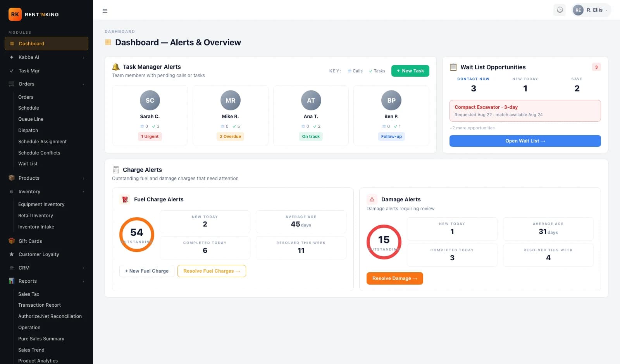Open the Compact Excavator 3-day opportunity card

[x=525, y=111]
